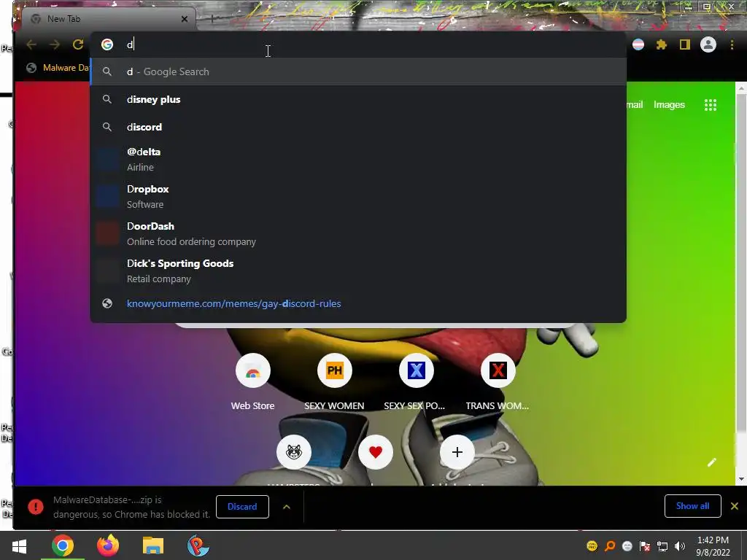The height and width of the screenshot is (560, 747).
Task: Open Chrome's three-dot menu
Action: point(732,44)
